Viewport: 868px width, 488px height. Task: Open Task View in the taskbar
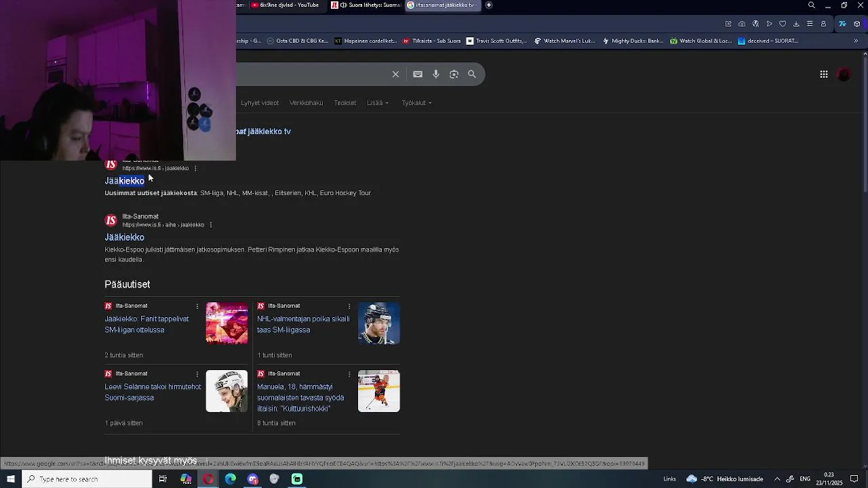pyautogui.click(x=163, y=479)
